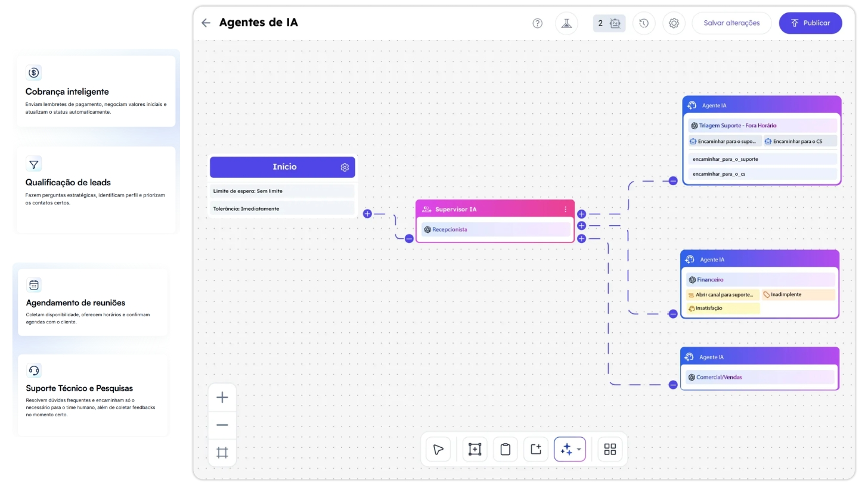Open flow settings gear in top bar
This screenshot has width=868, height=486.
tap(674, 23)
